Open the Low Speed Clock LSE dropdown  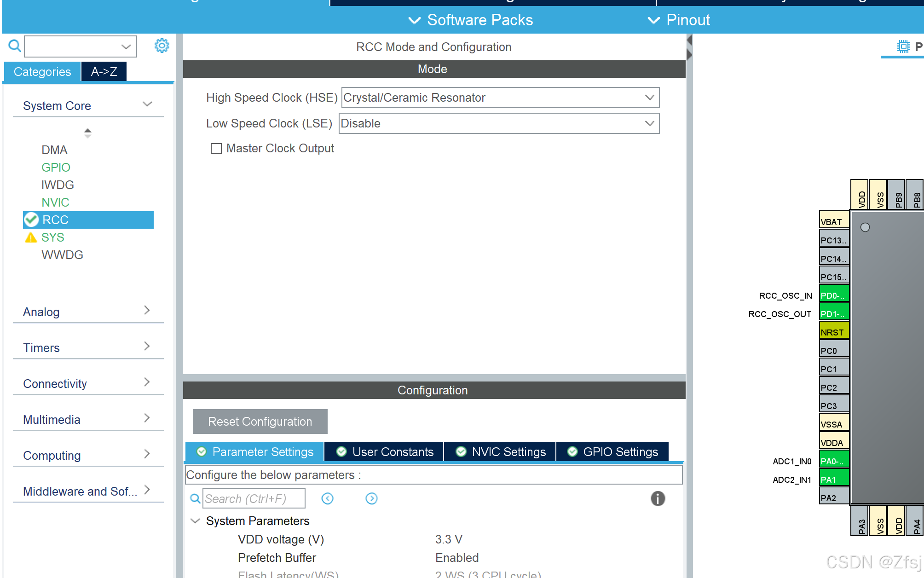click(x=499, y=123)
